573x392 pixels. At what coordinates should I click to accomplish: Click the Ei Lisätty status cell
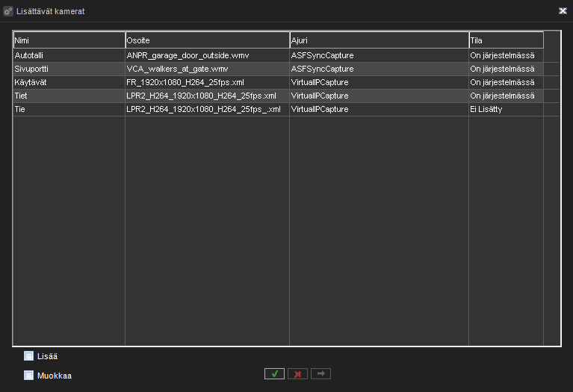[506, 109]
